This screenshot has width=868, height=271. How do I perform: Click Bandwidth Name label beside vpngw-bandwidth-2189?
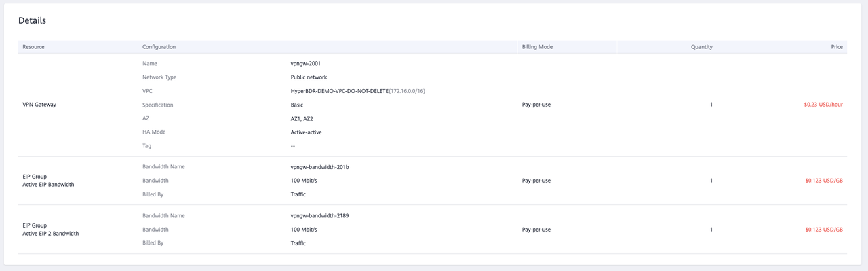click(x=163, y=216)
